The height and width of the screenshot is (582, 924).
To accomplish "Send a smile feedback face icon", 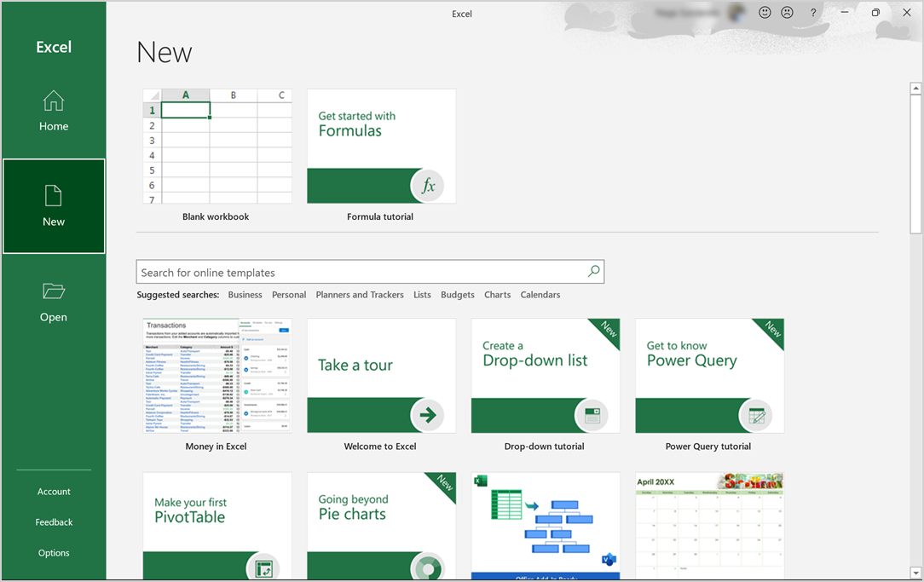I will point(765,13).
